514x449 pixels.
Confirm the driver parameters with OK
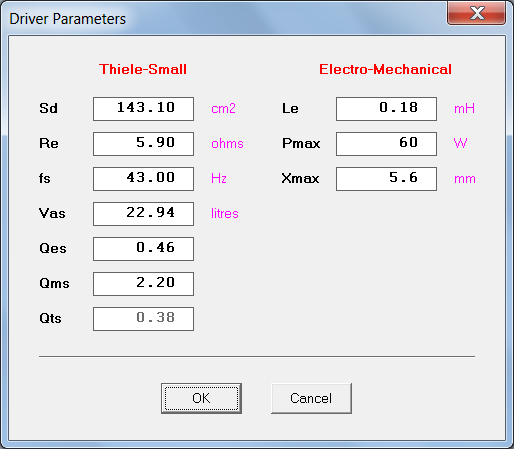pyautogui.click(x=201, y=398)
